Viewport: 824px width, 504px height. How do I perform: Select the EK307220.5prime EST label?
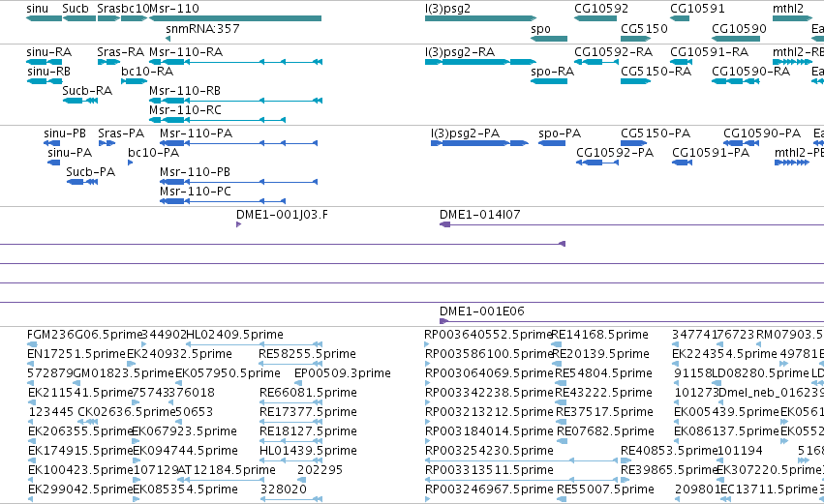769,470
